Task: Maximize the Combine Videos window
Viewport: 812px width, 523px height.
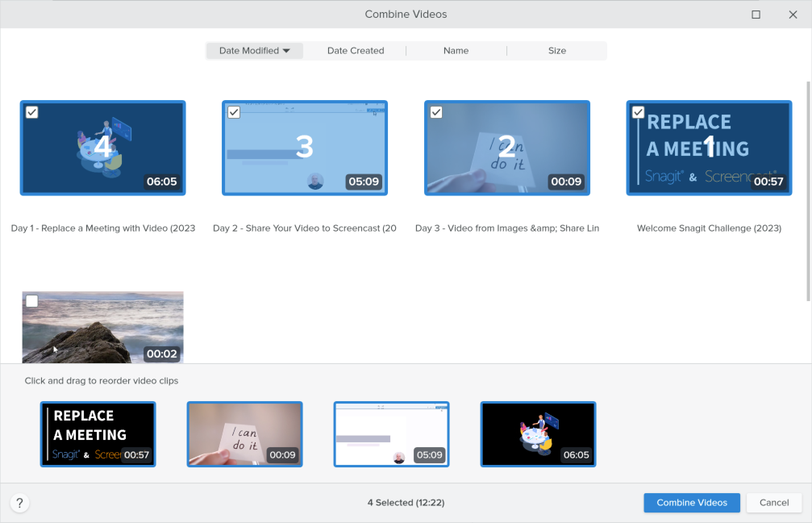Action: 756,15
